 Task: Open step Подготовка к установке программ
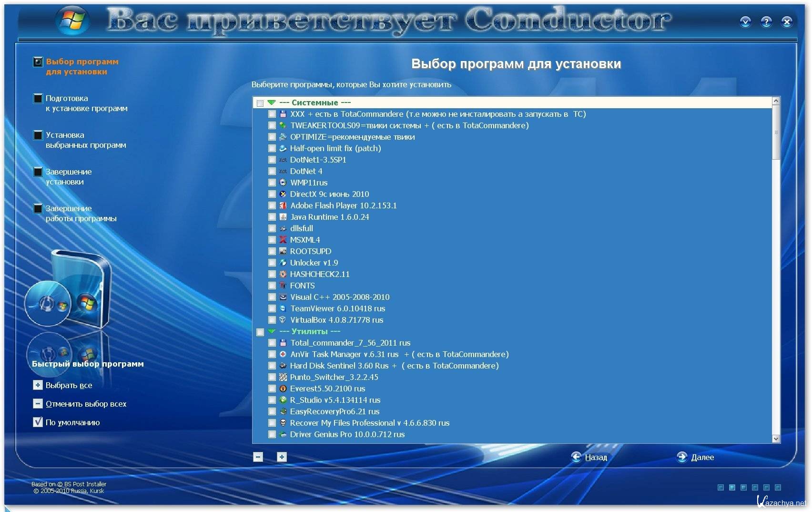pos(81,103)
